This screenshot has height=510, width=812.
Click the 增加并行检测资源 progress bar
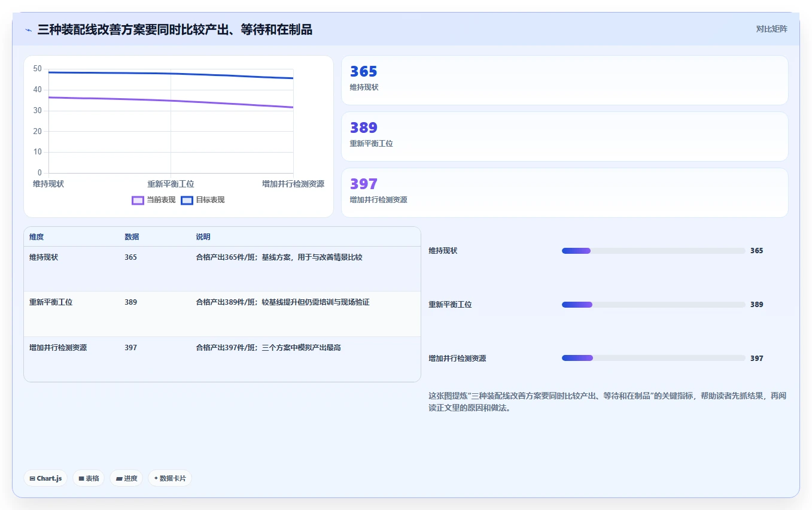point(653,358)
